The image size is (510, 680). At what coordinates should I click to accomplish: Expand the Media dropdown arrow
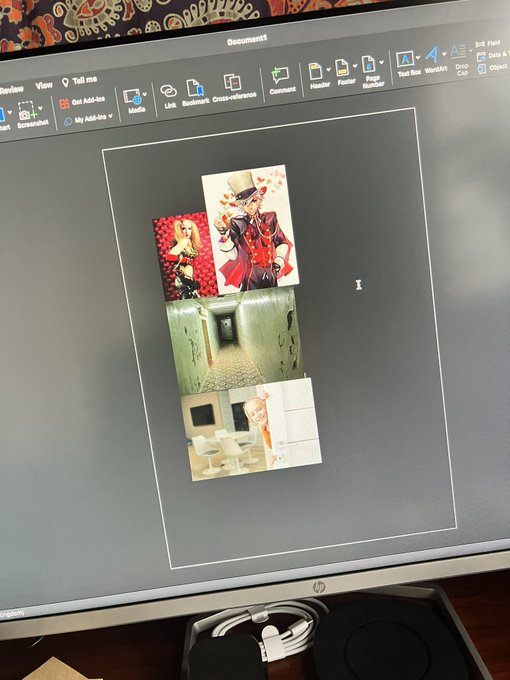144,94
